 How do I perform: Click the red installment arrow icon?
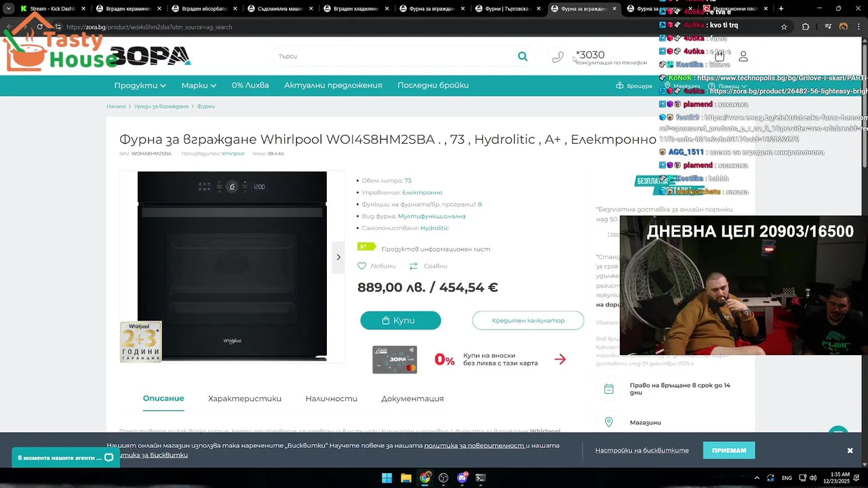pyautogui.click(x=560, y=359)
